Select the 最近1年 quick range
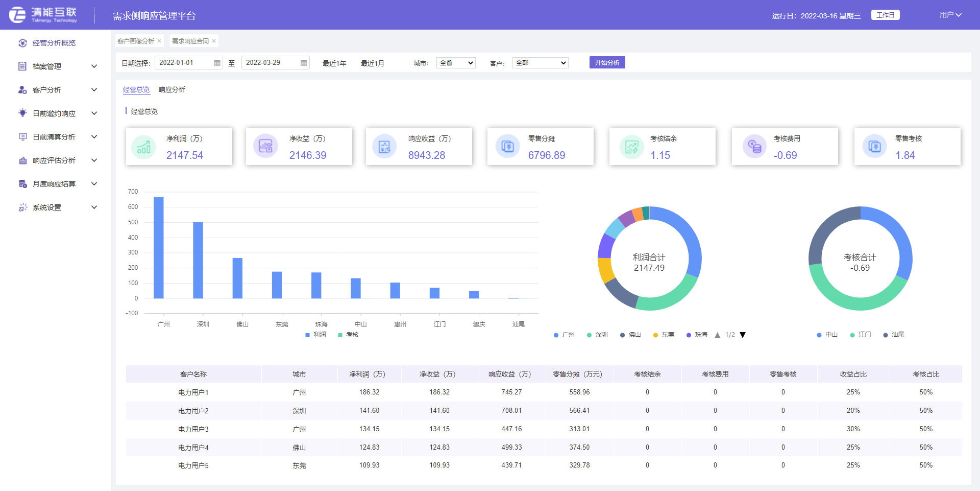Image resolution: width=980 pixels, height=491 pixels. pos(334,63)
